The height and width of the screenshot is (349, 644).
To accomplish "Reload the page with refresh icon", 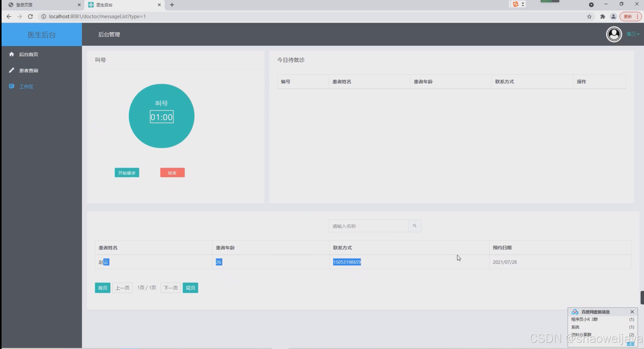I will coord(30,16).
